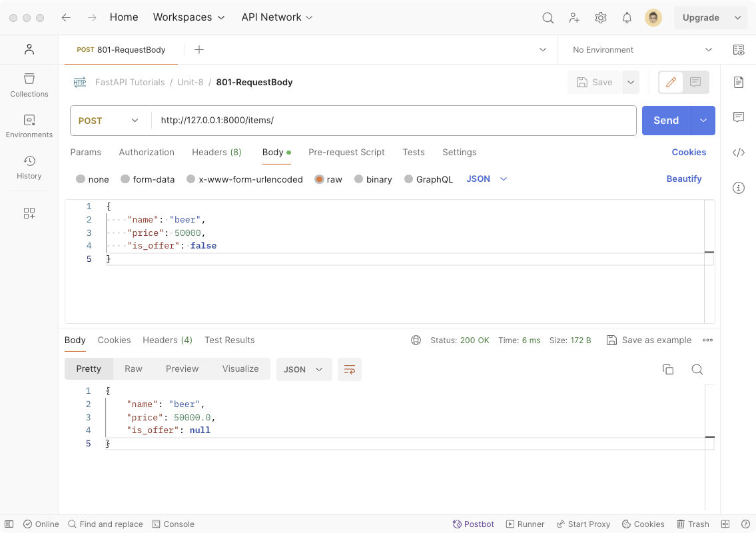Image resolution: width=756 pixels, height=533 pixels.
Task: Open the notifications bell
Action: pyautogui.click(x=627, y=18)
